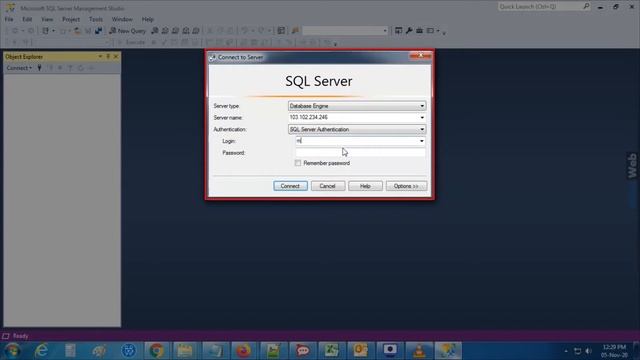Click the toolbox icon beside the wrench
640x360 pixels.
coord(419,31)
